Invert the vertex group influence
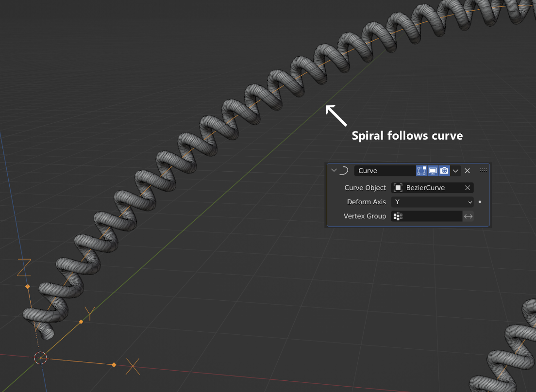 469,216
